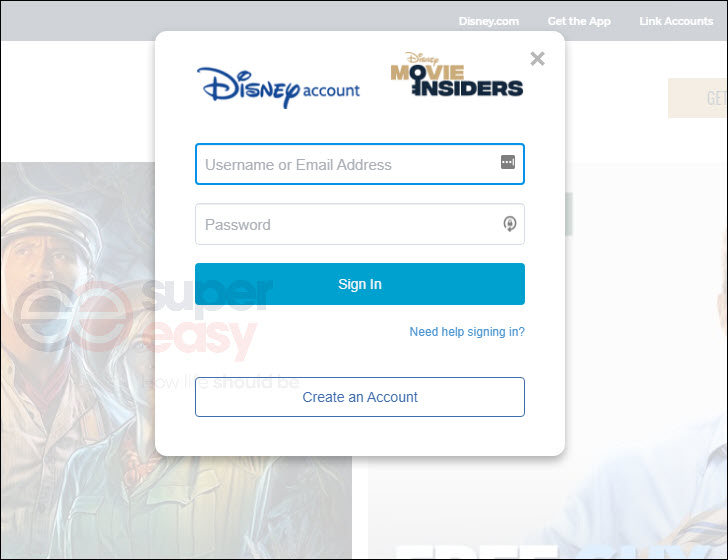Open Disney.com link in top bar

(488, 21)
